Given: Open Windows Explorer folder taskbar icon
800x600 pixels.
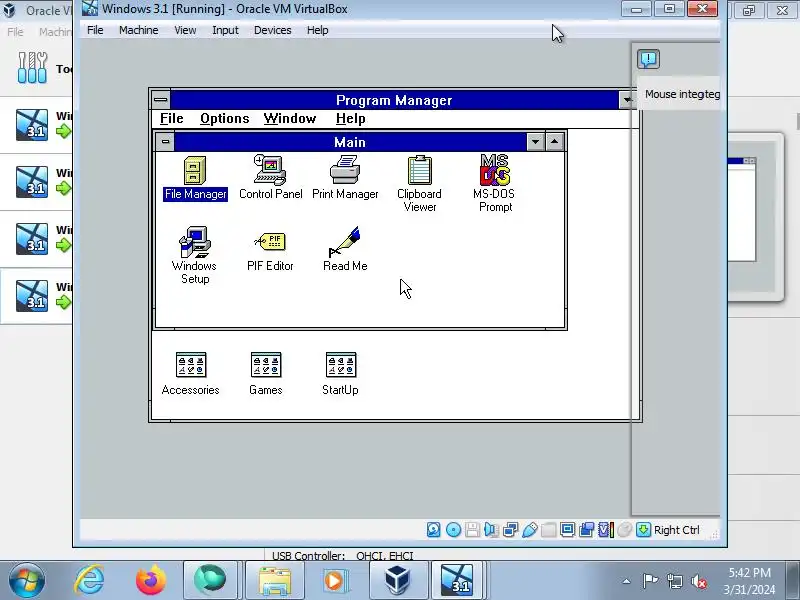Looking at the screenshot, I should click(275, 580).
